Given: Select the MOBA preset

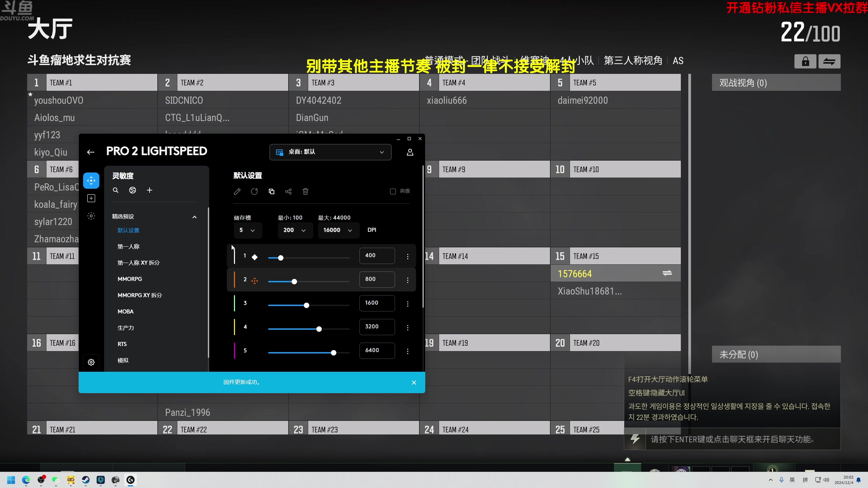Looking at the screenshot, I should [125, 311].
